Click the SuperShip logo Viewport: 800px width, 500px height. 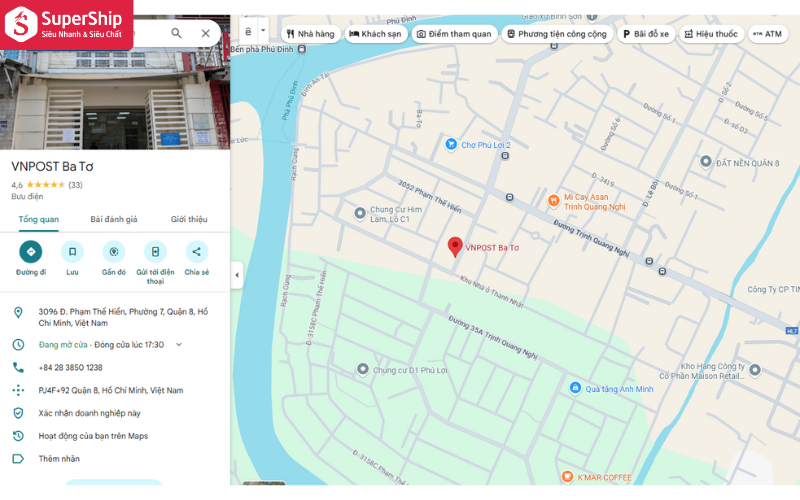point(66,24)
